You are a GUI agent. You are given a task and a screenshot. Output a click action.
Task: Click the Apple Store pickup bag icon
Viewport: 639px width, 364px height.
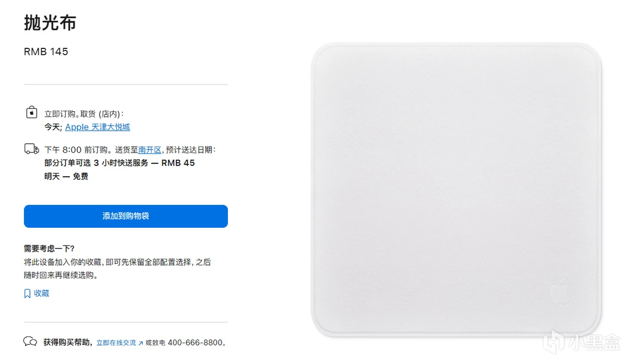pos(31,112)
